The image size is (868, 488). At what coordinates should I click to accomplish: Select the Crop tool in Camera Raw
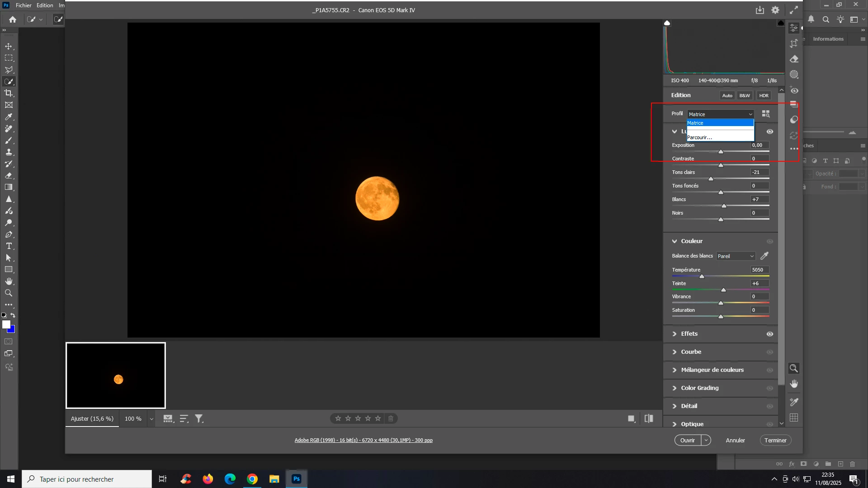(794, 43)
